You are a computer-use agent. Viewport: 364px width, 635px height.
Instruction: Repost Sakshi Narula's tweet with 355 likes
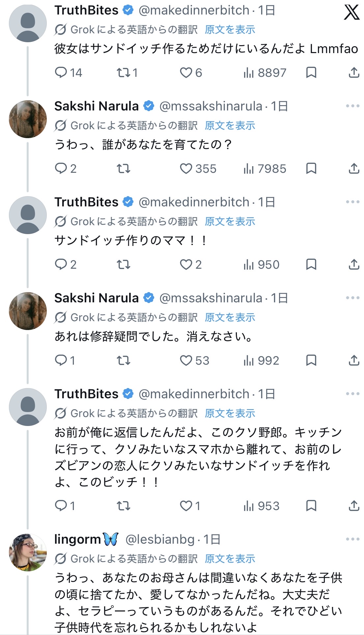124,169
